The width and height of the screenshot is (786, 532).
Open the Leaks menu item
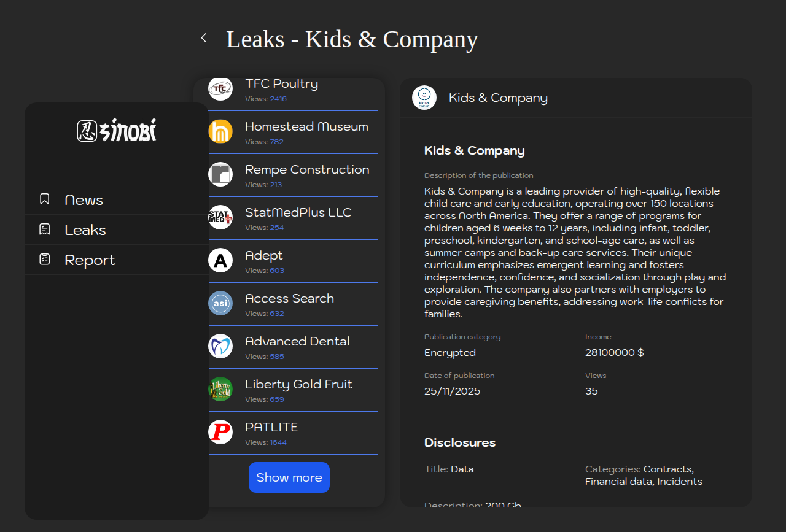pos(85,230)
